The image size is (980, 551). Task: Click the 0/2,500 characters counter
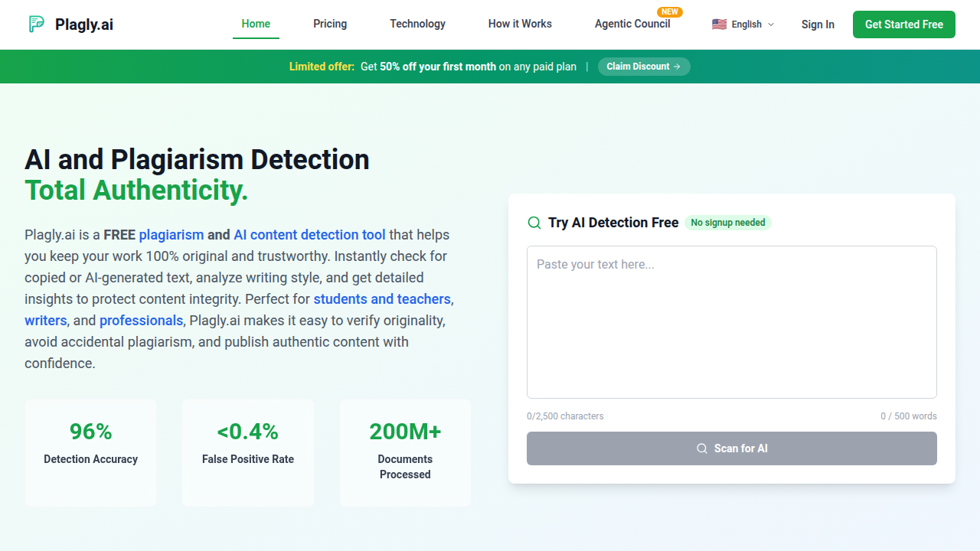click(x=565, y=416)
